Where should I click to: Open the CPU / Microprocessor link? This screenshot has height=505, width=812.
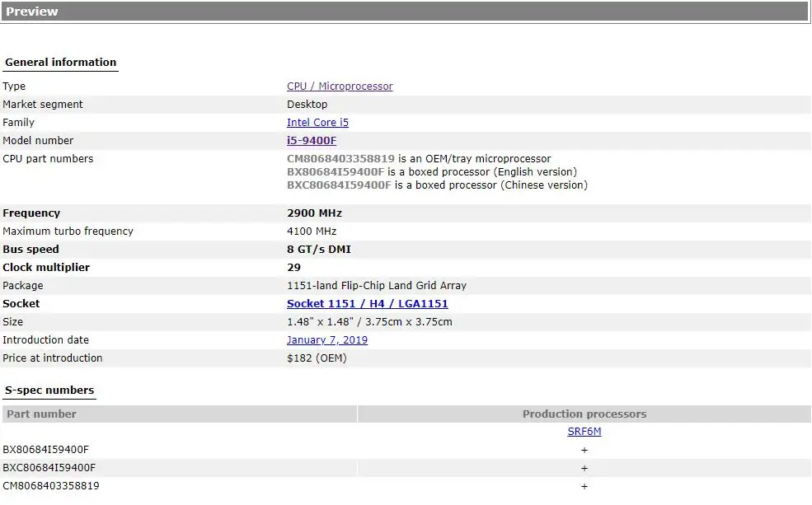coord(340,87)
